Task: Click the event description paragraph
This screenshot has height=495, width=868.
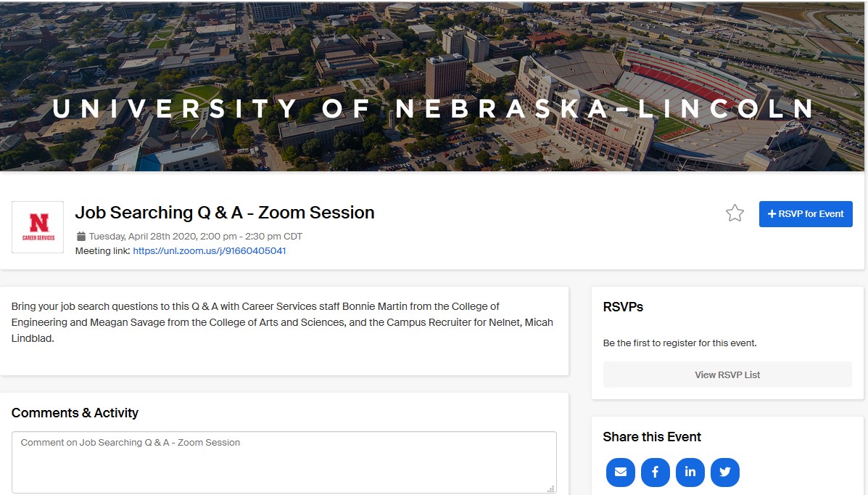Action: [282, 322]
